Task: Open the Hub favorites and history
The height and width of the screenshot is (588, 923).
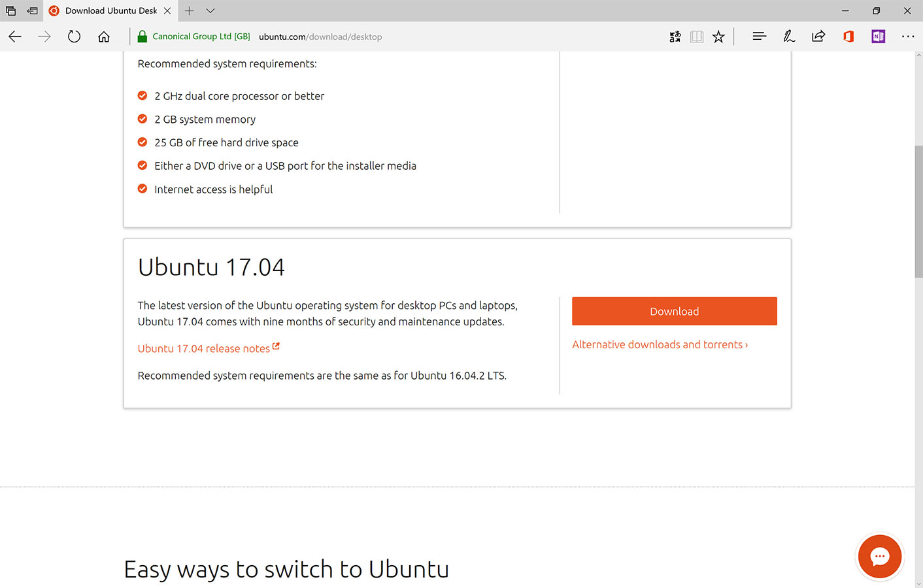Action: (759, 37)
